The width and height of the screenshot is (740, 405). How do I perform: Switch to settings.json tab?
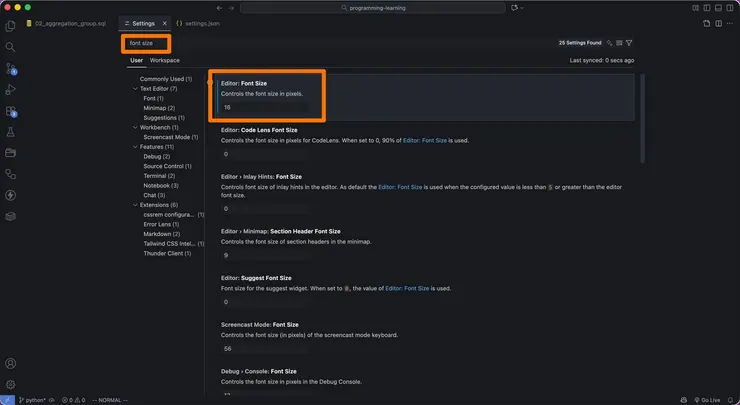[x=198, y=24]
